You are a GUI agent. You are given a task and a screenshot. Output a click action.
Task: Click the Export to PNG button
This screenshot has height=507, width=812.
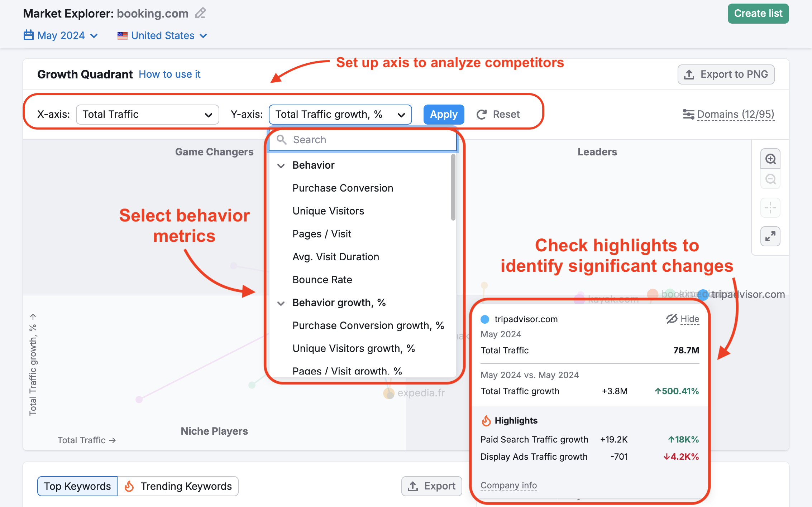[726, 74]
